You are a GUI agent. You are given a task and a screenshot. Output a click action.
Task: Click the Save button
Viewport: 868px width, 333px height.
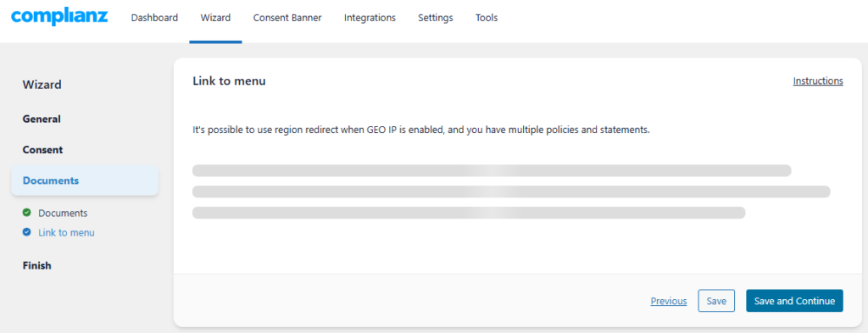(716, 301)
